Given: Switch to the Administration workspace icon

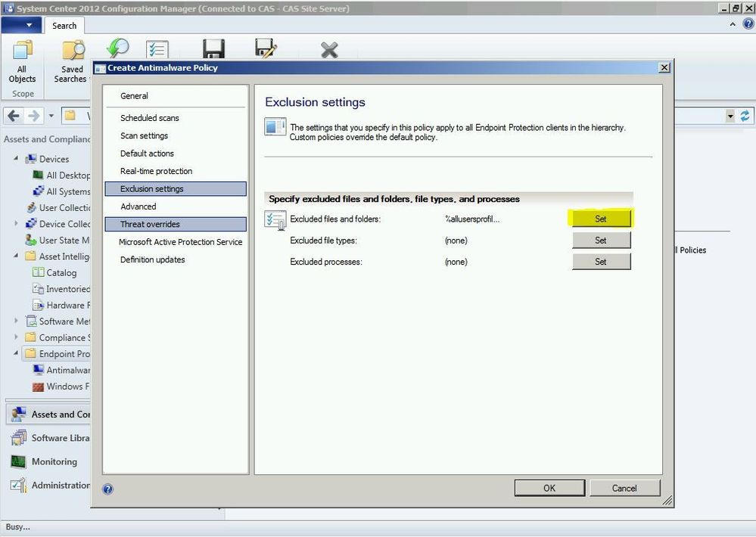Looking at the screenshot, I should pos(18,485).
